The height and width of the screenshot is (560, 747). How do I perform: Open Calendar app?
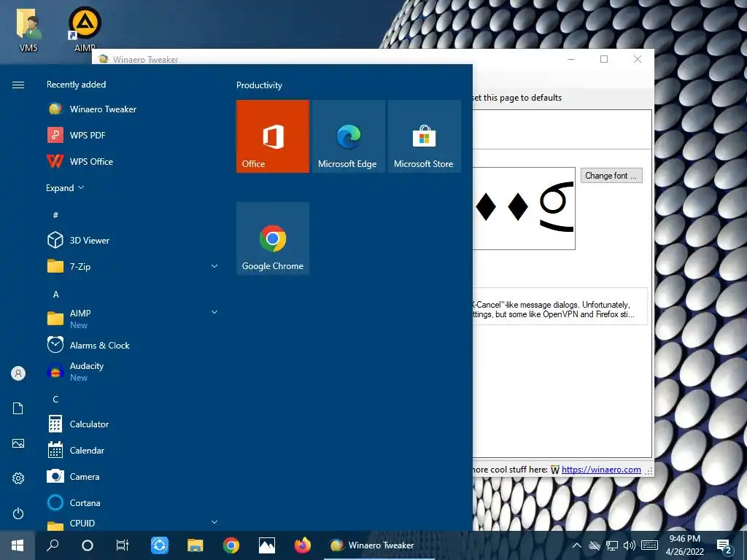[x=133, y=451]
